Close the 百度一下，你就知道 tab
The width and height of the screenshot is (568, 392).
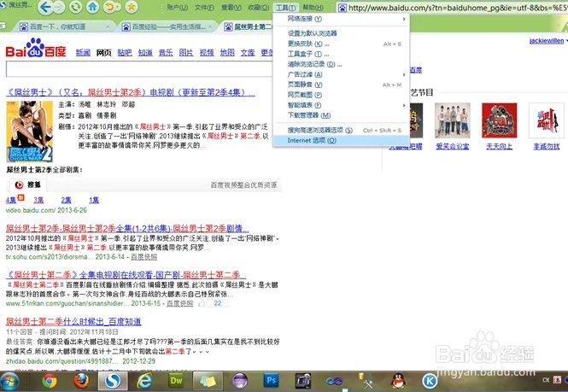tap(108, 26)
